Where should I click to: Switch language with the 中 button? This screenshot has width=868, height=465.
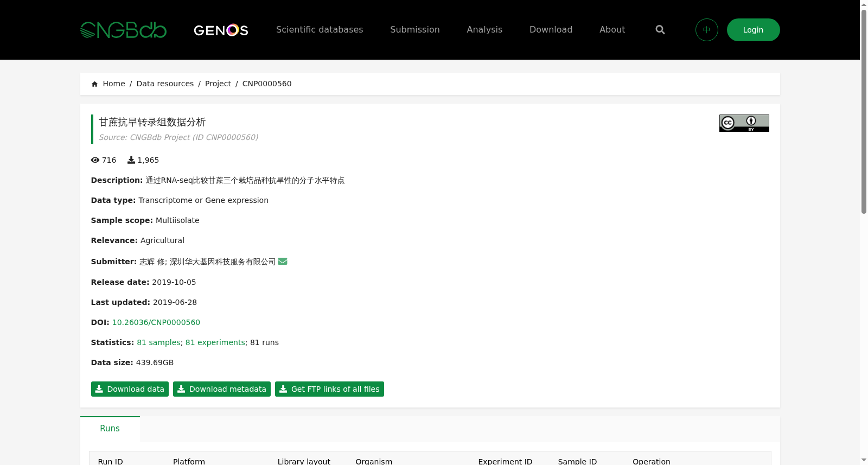(707, 30)
